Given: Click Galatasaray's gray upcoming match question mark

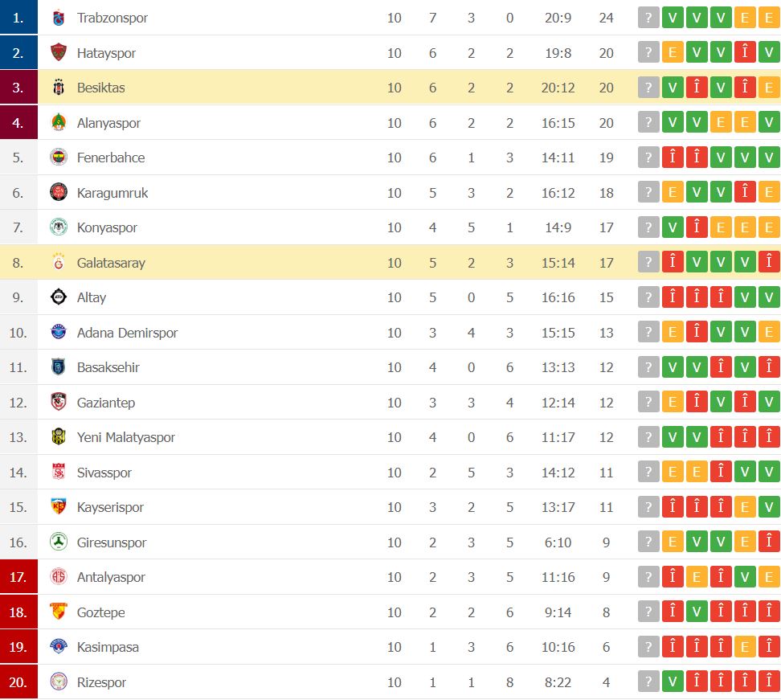Looking at the screenshot, I should (x=648, y=263).
